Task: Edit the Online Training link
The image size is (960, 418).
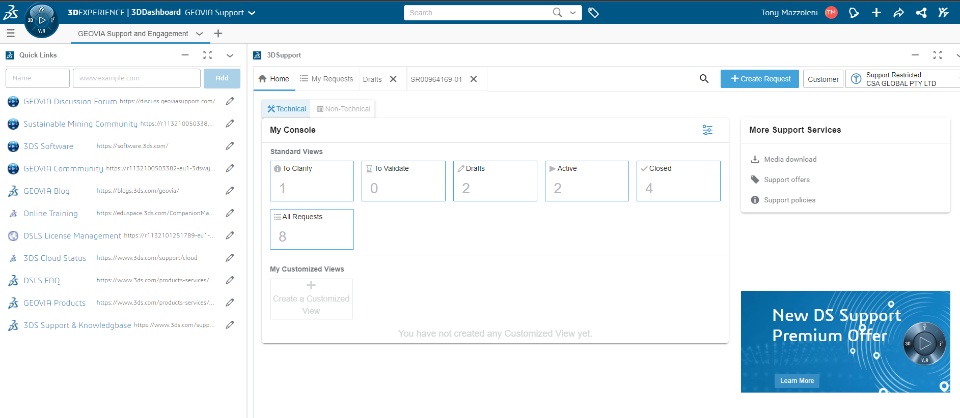Action: (230, 213)
